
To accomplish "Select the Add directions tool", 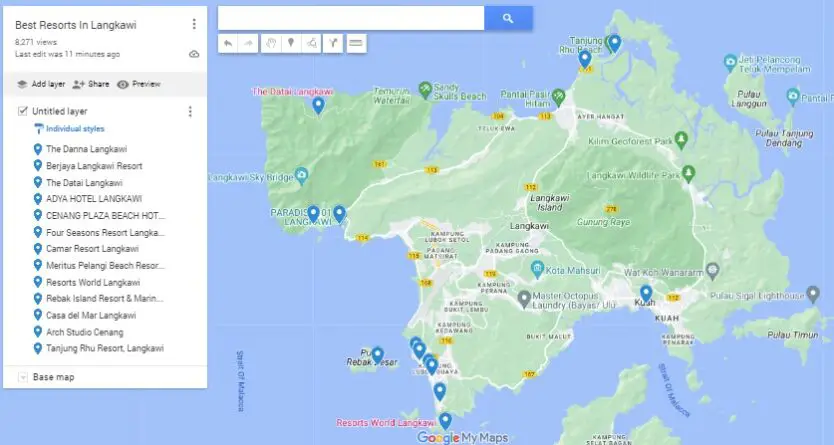I will pos(333,44).
